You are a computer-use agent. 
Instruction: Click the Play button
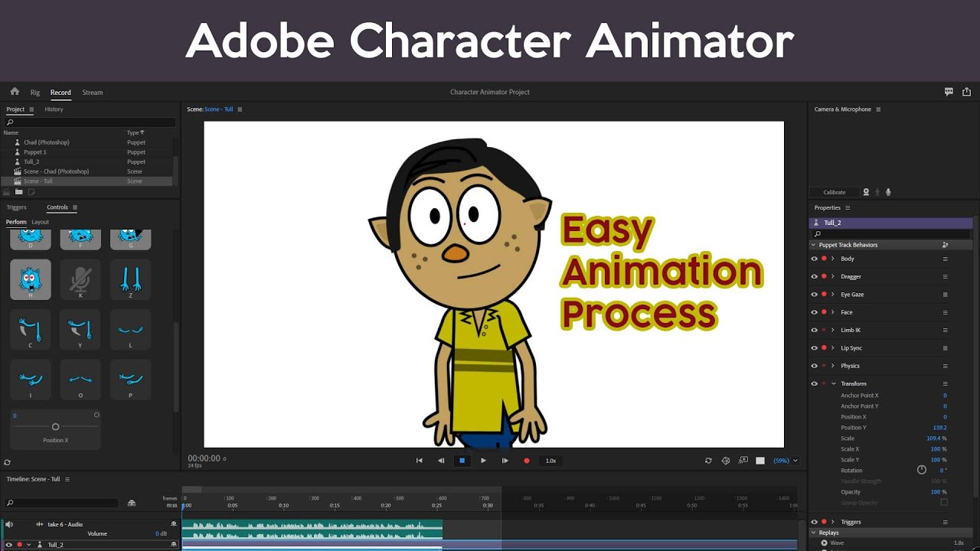483,461
